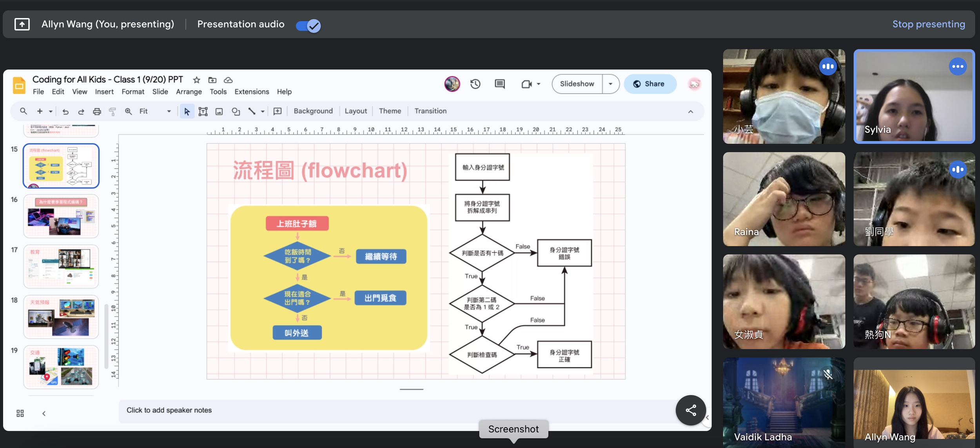Click Stop presenting
980x448 pixels.
coord(928,24)
